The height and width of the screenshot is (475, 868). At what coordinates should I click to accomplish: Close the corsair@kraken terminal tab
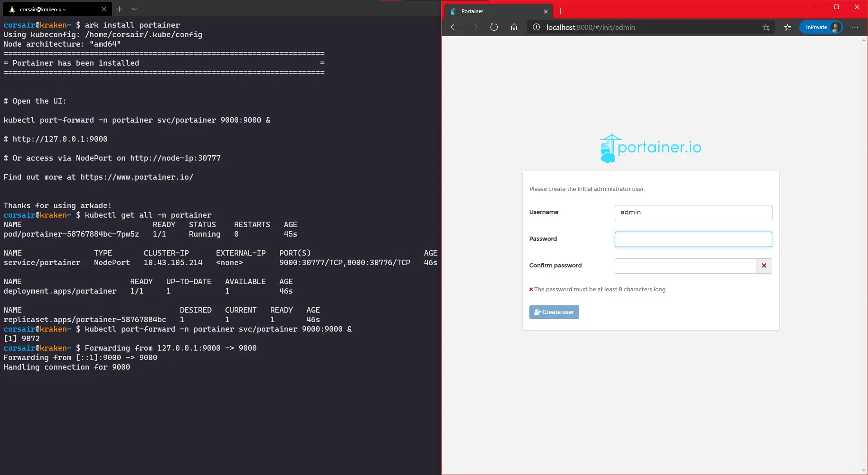(104, 9)
